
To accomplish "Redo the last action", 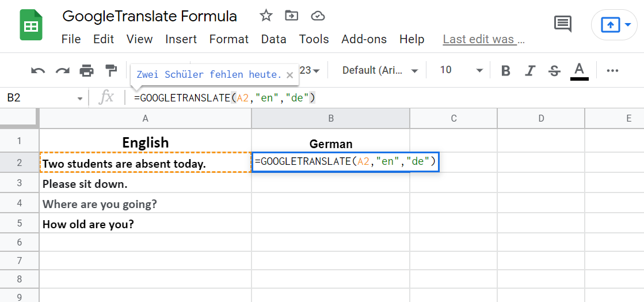I will (62, 71).
